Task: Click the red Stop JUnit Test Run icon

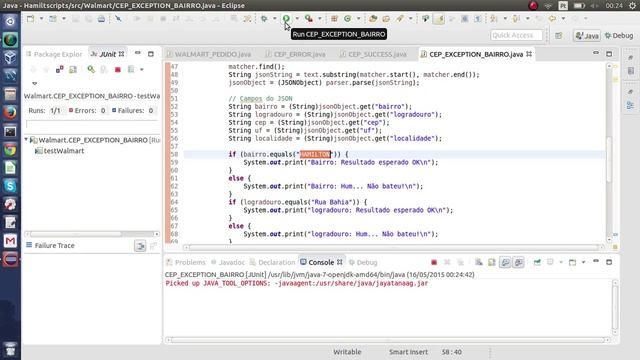Action: click(x=118, y=69)
